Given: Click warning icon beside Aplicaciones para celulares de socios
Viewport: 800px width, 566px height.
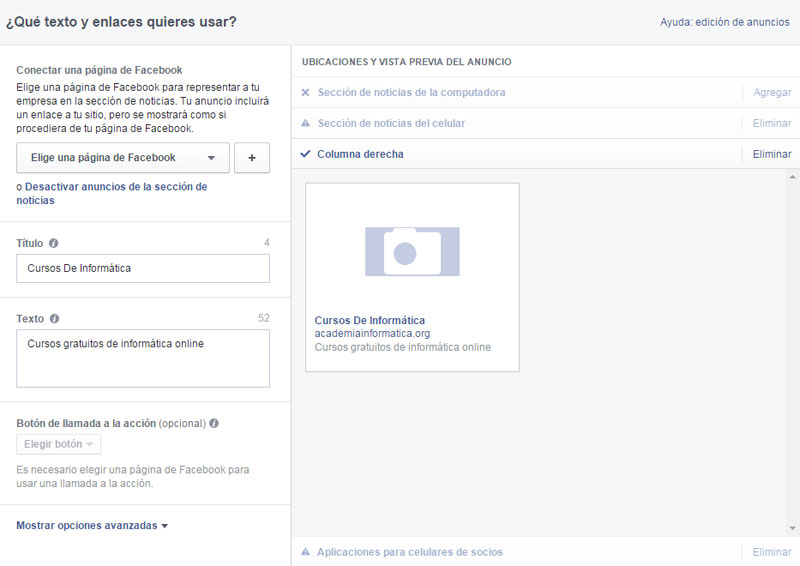Looking at the screenshot, I should click(306, 552).
